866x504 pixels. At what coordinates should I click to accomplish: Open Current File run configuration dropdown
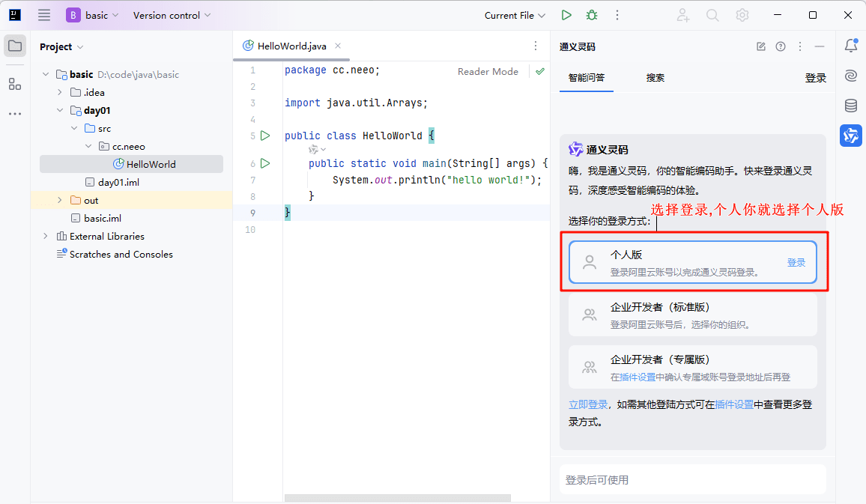515,16
